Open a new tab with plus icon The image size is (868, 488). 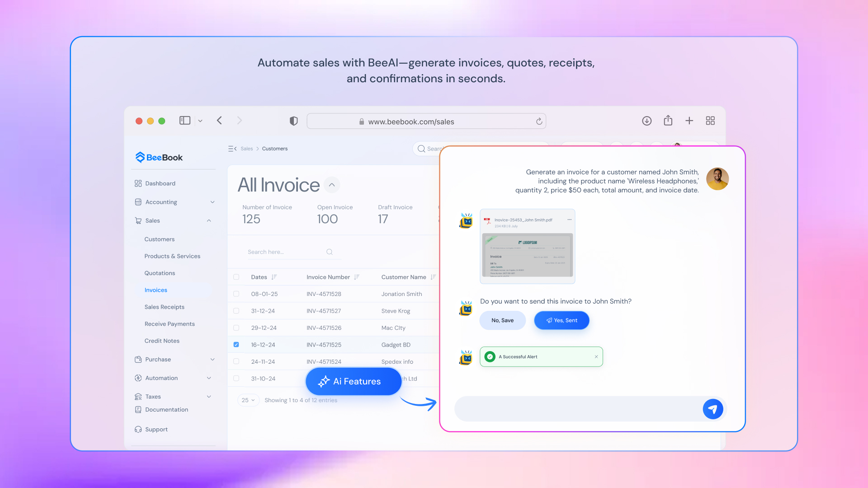pos(689,121)
